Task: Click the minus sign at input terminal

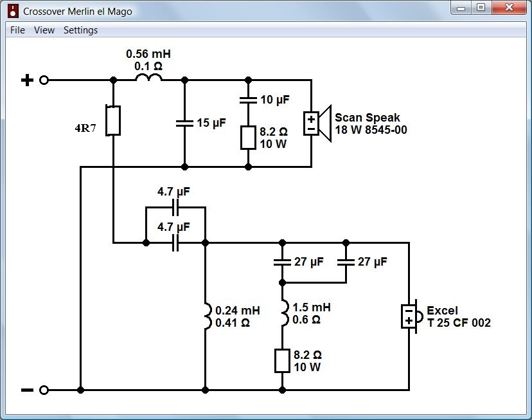Action: 27,390
